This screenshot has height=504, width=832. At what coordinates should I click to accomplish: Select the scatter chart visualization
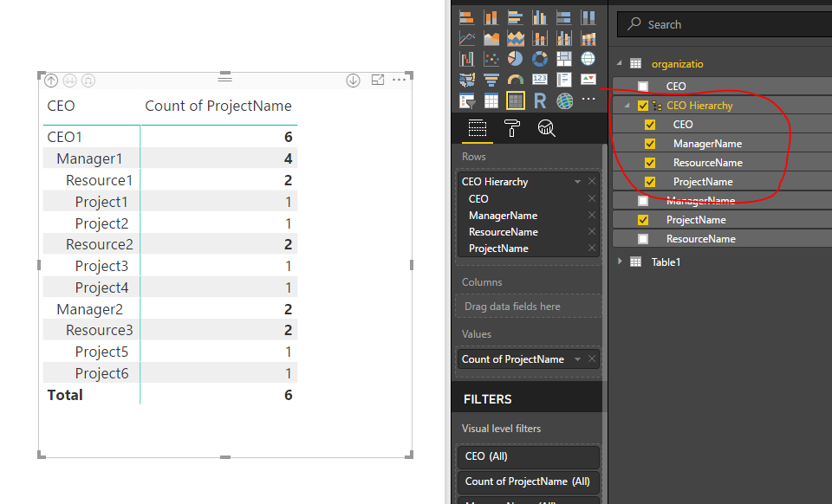pos(491,59)
